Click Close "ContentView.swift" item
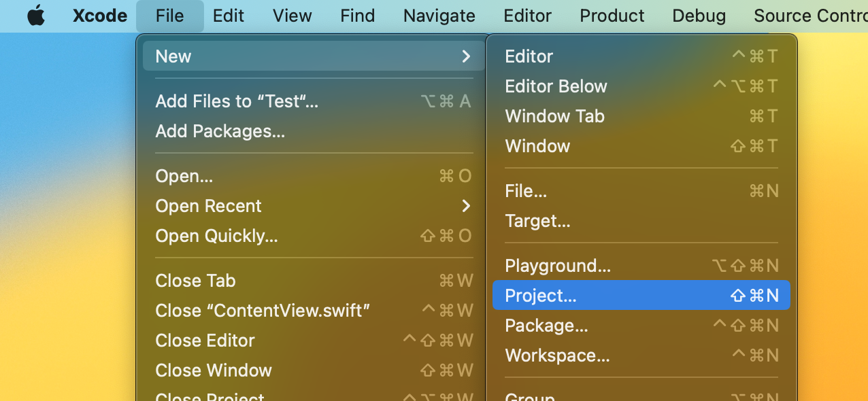 pyautogui.click(x=263, y=311)
